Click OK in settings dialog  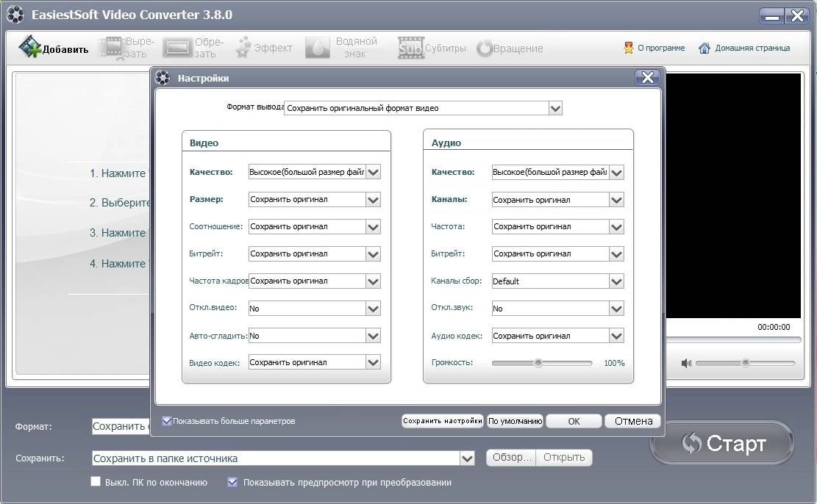tap(574, 421)
